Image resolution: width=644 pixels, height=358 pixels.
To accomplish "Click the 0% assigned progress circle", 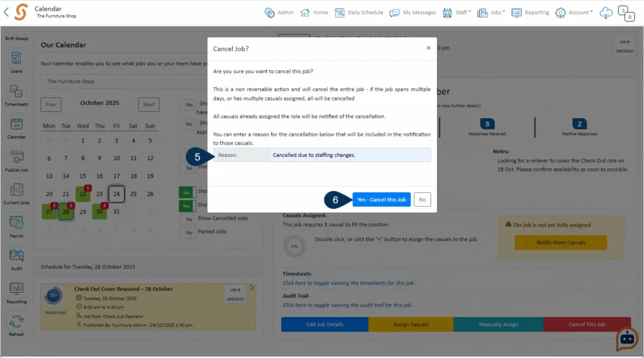I will 294,246.
